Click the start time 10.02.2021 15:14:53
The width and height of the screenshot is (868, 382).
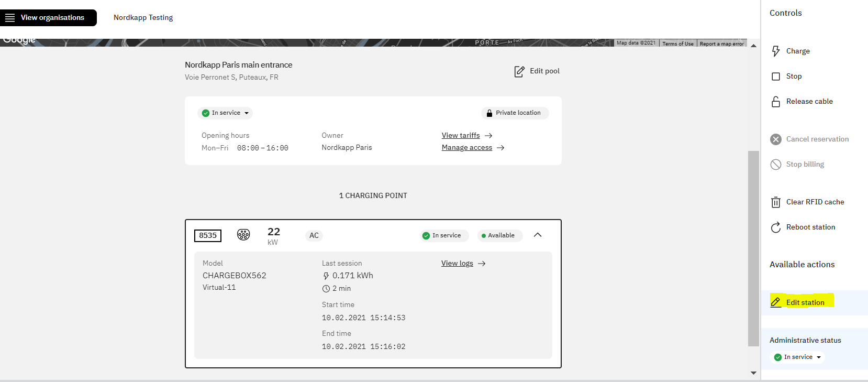[363, 318]
